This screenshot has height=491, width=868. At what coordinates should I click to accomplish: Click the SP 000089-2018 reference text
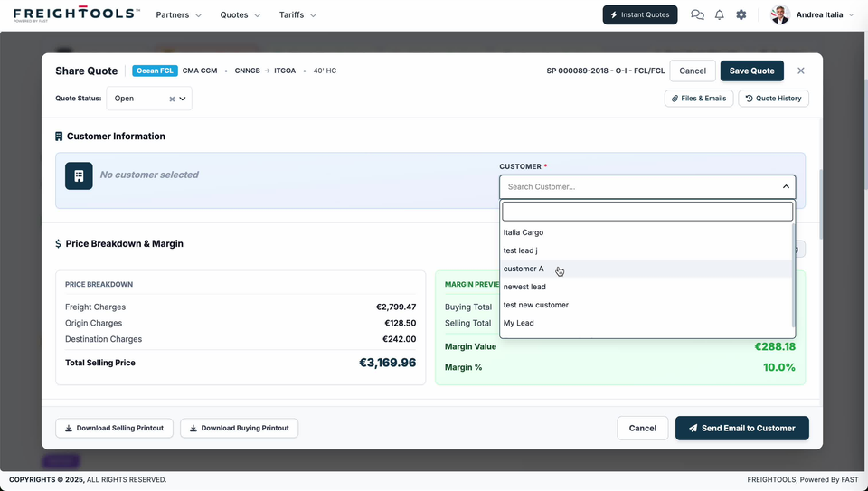(x=606, y=71)
